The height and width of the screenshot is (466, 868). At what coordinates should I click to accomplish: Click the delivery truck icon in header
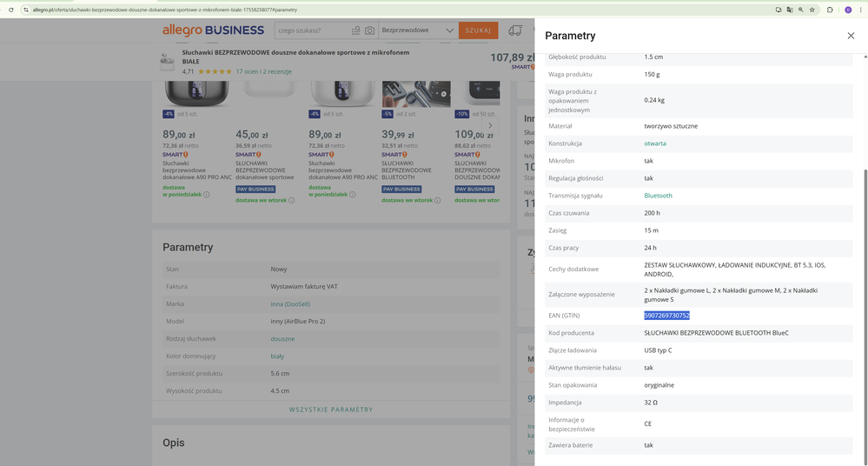pos(515,30)
